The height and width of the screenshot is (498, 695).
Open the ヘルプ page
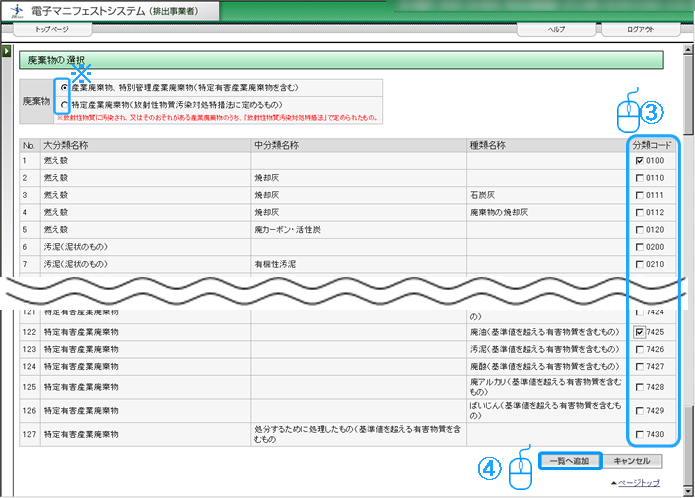coord(556,29)
